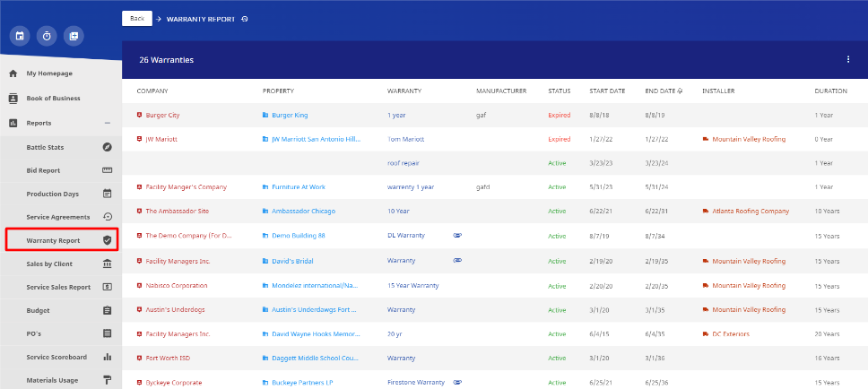Click the Battle Stats compass icon
The image size is (868, 389).
[x=108, y=147]
